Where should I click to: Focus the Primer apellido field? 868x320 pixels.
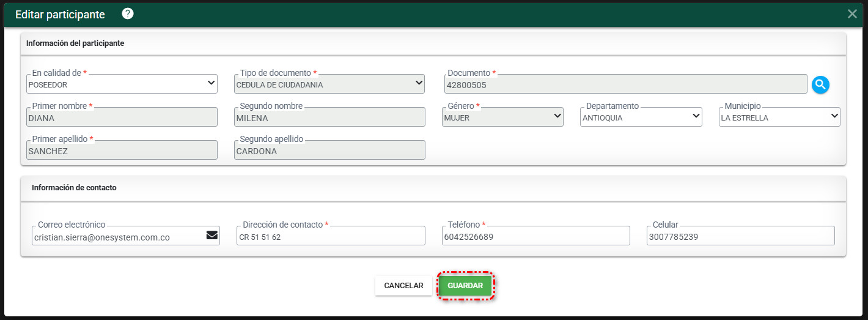coord(122,151)
